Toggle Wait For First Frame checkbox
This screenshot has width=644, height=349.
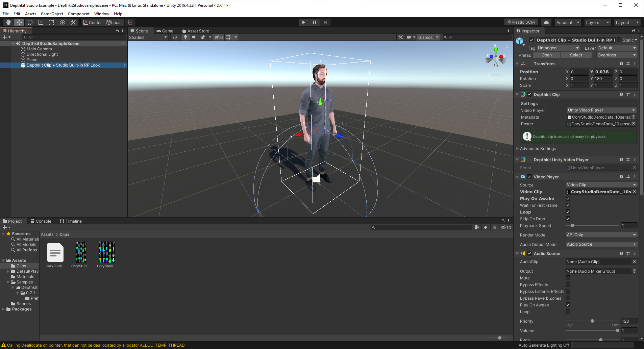coord(568,205)
